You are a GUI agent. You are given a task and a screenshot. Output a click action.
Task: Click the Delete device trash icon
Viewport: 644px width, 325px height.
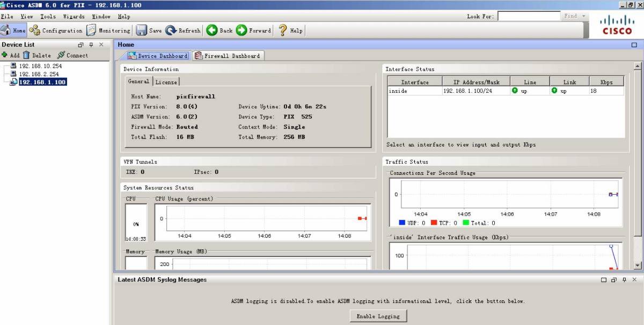[26, 55]
